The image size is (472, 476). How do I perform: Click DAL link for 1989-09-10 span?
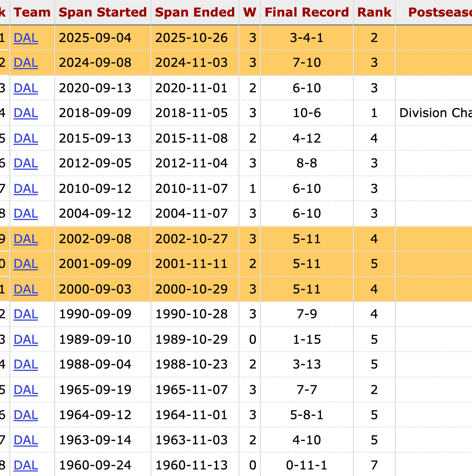(26, 340)
